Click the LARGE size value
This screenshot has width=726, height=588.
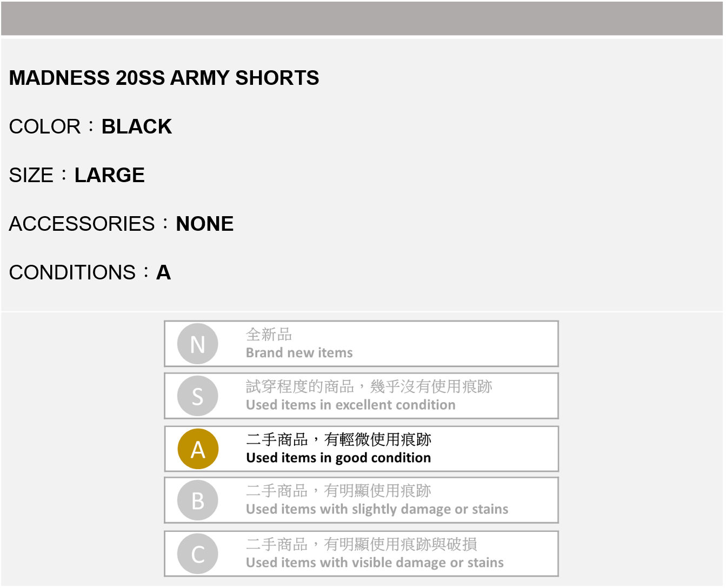(x=110, y=176)
